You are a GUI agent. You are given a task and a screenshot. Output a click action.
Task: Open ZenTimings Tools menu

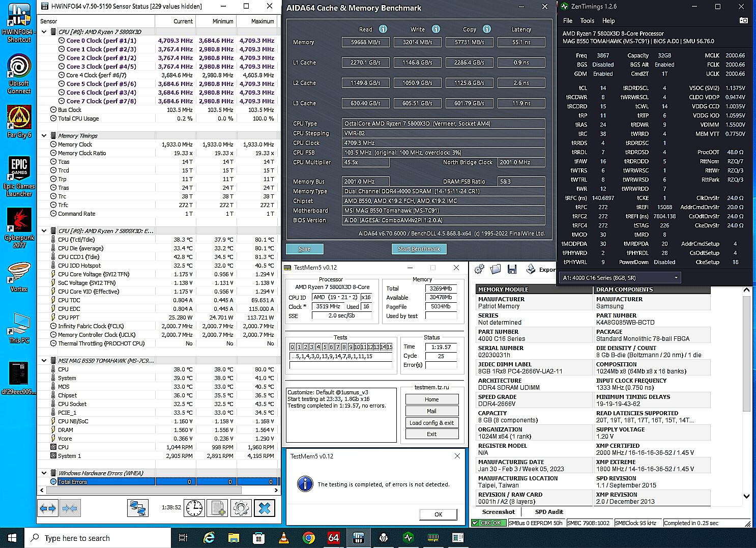[587, 21]
